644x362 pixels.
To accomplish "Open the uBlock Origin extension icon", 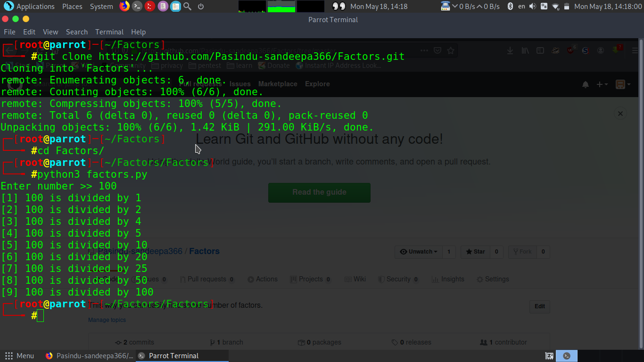I will click(570, 50).
